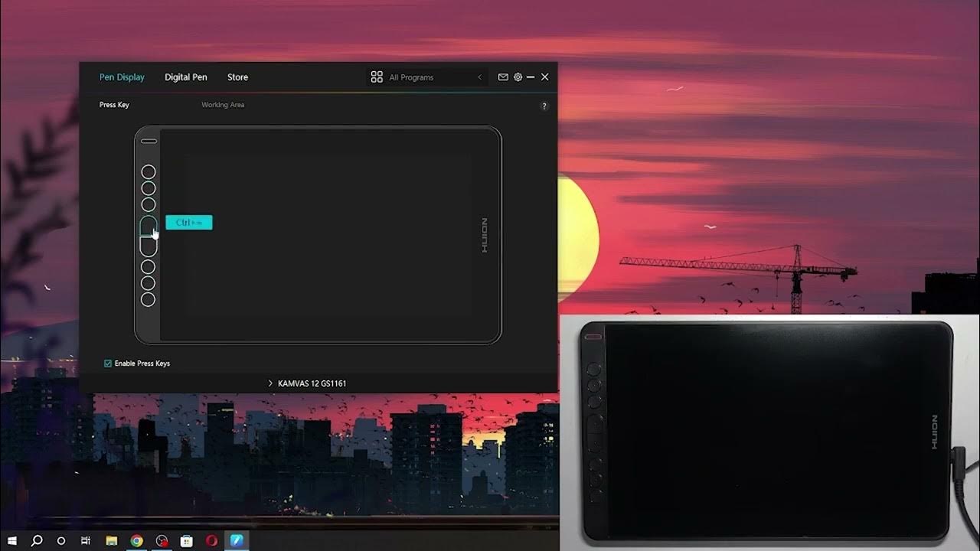Viewport: 980px width, 551px height.
Task: Click the taskbar search icon
Action: click(37, 541)
